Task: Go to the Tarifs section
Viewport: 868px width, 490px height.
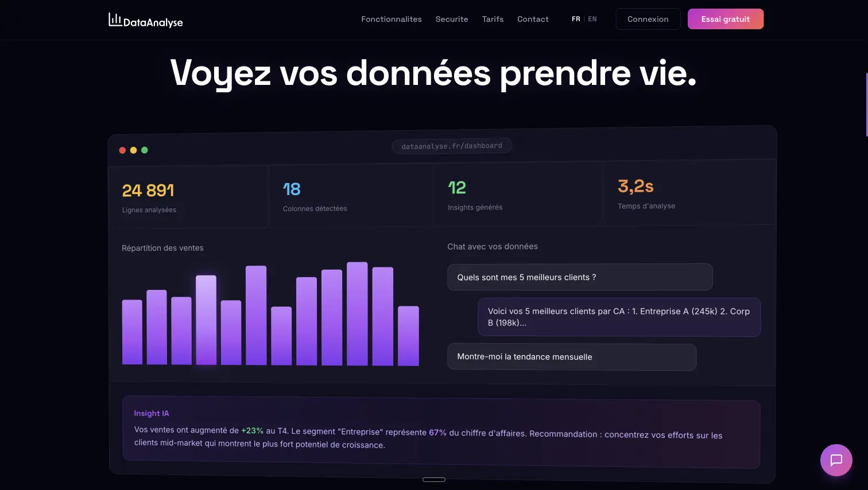Action: [493, 19]
